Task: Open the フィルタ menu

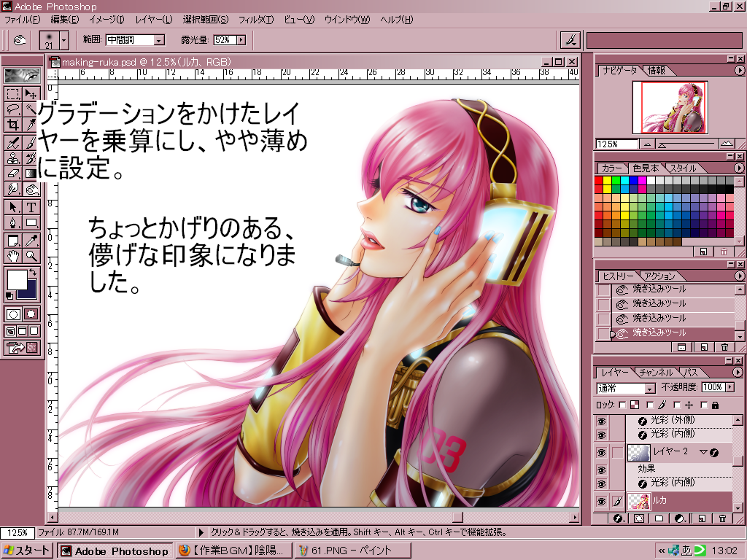Action: point(256,20)
